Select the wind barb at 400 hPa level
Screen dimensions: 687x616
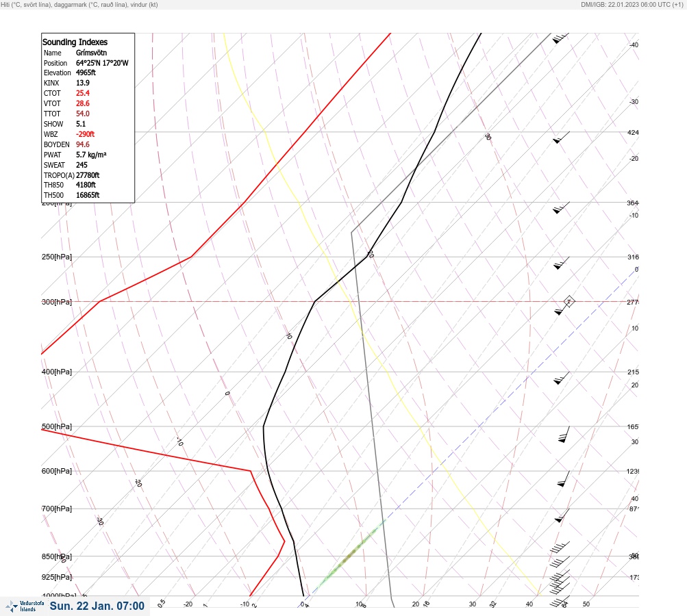561,378
